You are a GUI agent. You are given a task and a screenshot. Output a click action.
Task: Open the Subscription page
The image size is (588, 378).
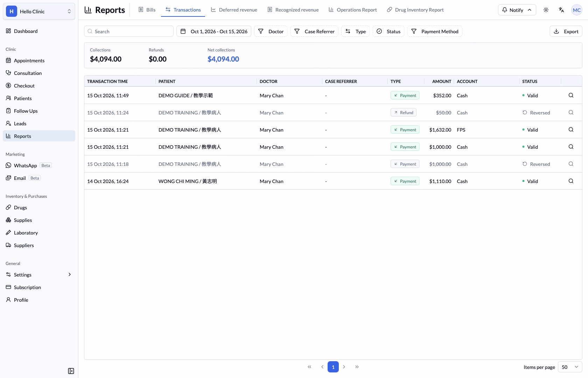click(x=39, y=287)
